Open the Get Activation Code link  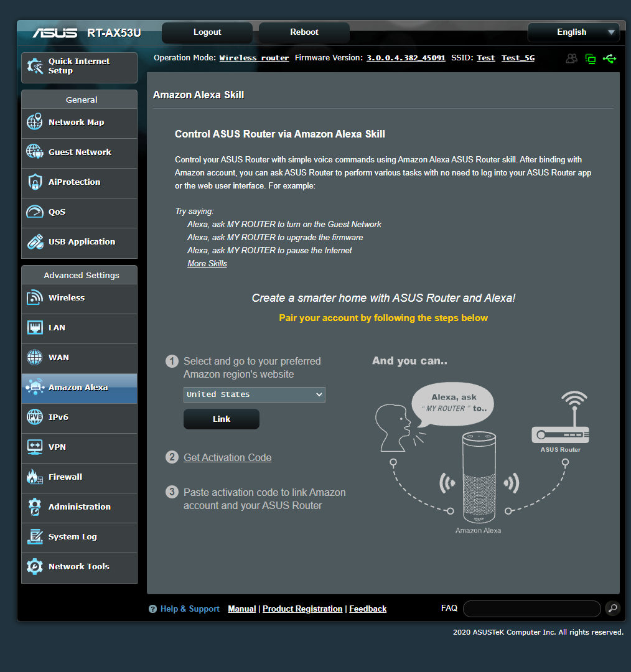[x=227, y=457]
